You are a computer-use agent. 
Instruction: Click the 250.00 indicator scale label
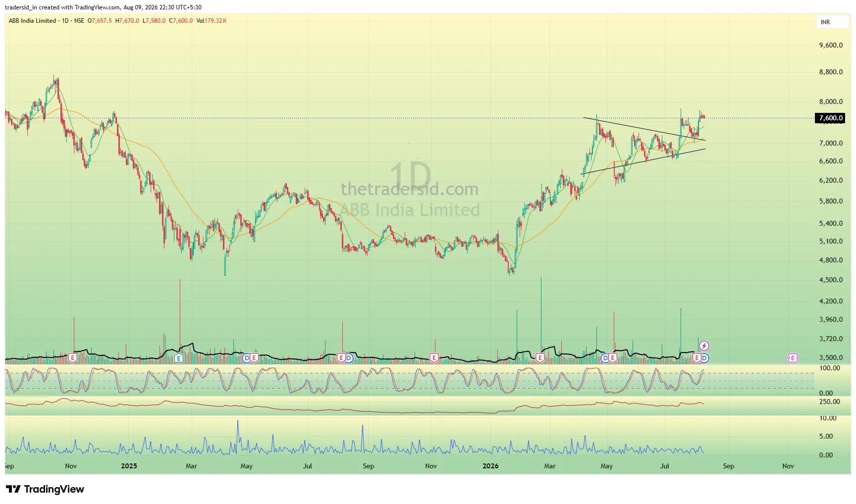[x=830, y=402]
